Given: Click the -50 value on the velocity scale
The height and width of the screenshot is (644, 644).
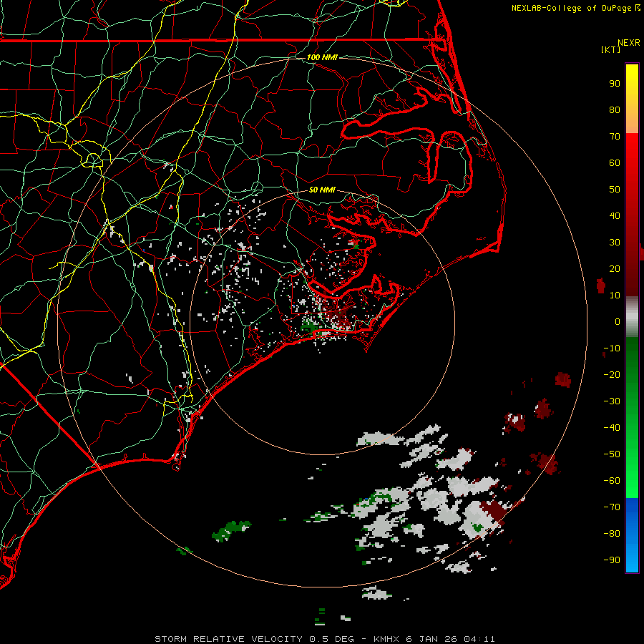Looking at the screenshot, I should point(612,454).
